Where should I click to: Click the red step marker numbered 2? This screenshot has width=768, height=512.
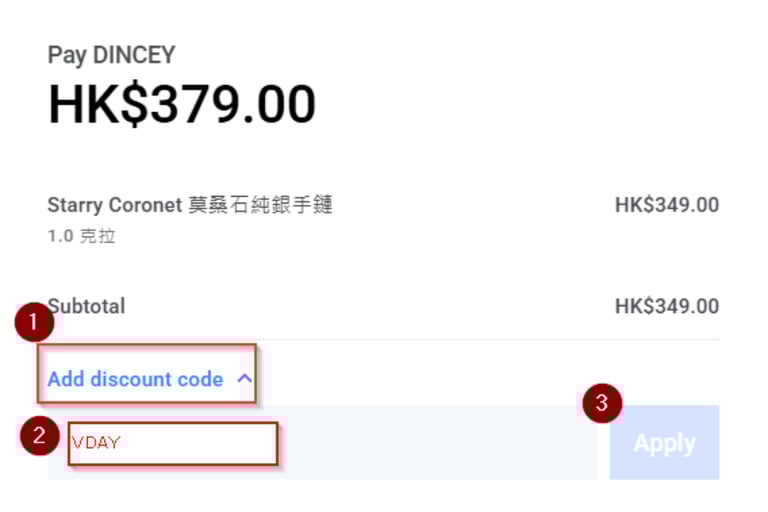point(40,436)
